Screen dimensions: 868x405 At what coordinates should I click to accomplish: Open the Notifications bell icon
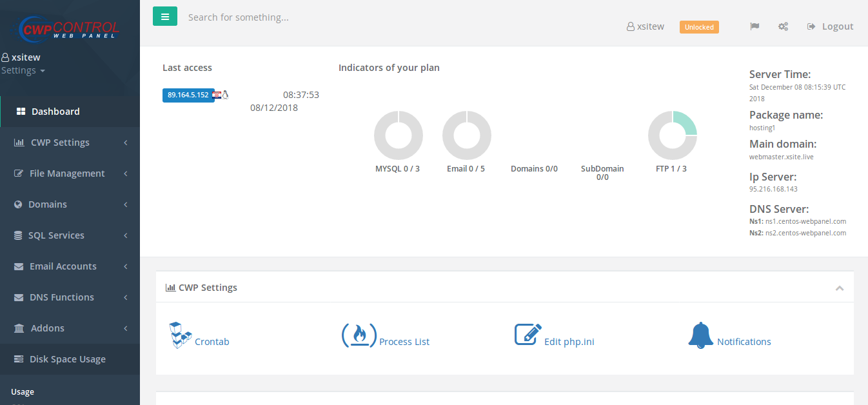click(700, 335)
